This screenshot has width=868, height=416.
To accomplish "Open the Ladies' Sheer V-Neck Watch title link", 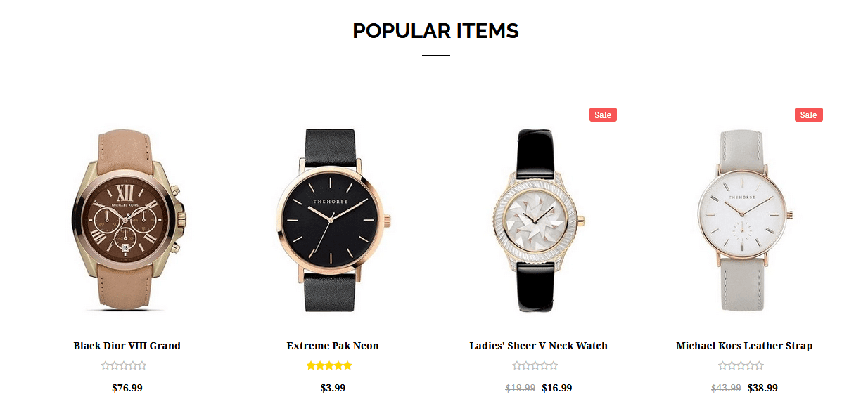I will tap(539, 346).
